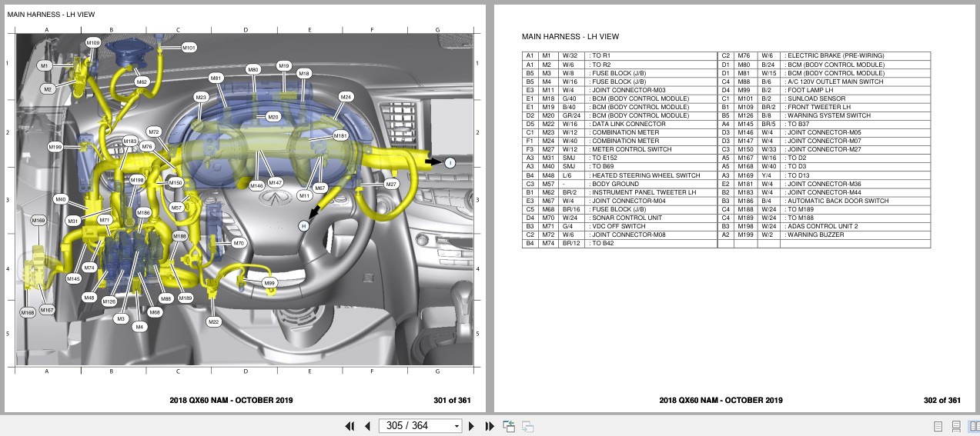Click the M109 callout in the diagram
The height and width of the screenshot is (436, 980).
tap(92, 42)
